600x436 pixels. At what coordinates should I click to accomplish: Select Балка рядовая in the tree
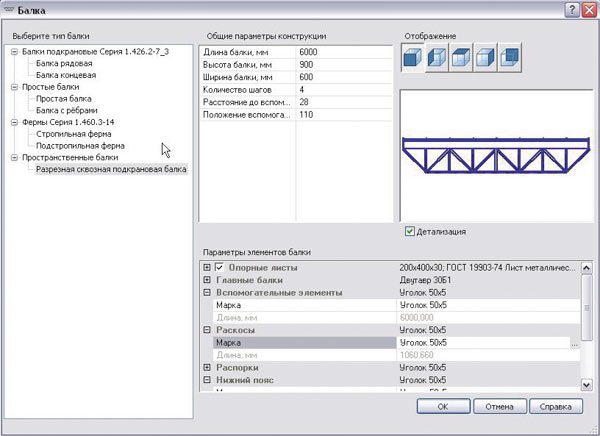[65, 63]
